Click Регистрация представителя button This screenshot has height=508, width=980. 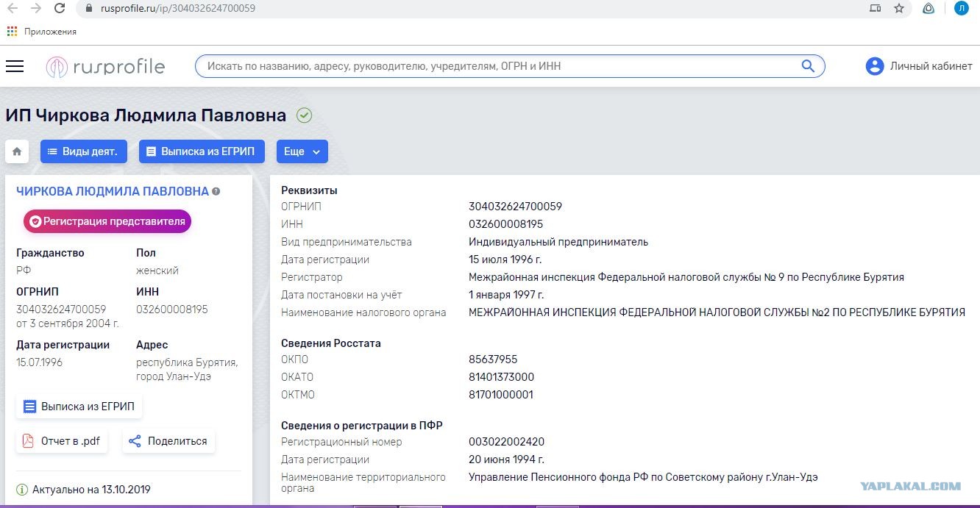coord(107,221)
